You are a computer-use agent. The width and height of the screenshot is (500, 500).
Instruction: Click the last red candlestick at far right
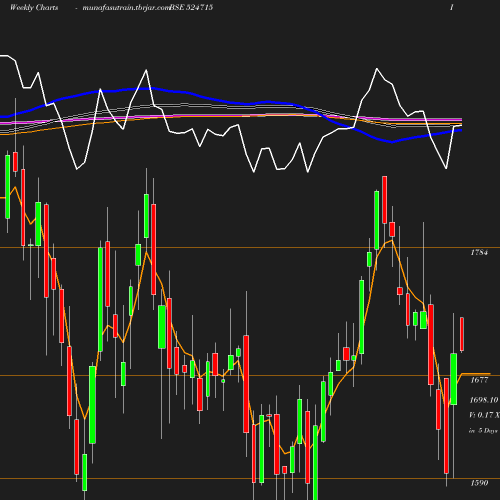pos(462,334)
